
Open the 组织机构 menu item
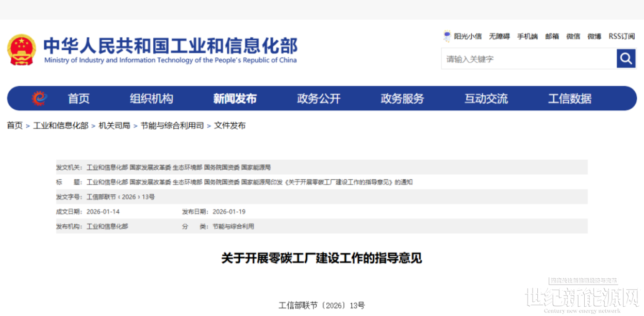[151, 98]
